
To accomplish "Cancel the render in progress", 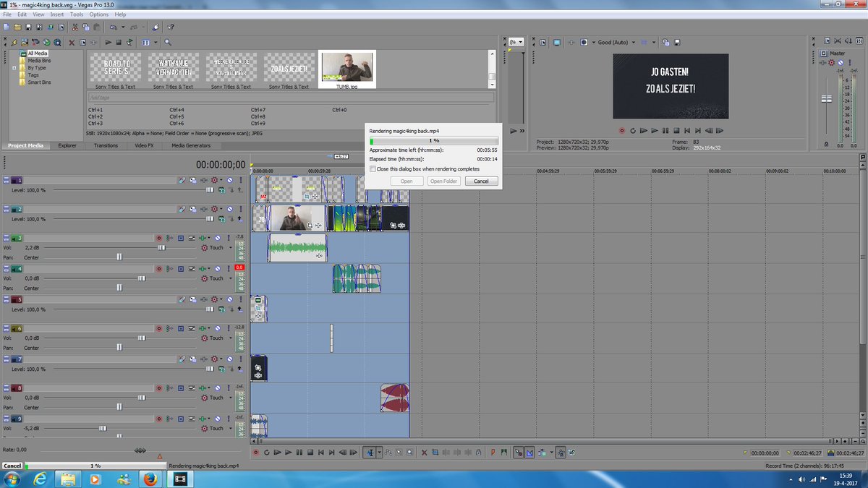I will [x=481, y=181].
